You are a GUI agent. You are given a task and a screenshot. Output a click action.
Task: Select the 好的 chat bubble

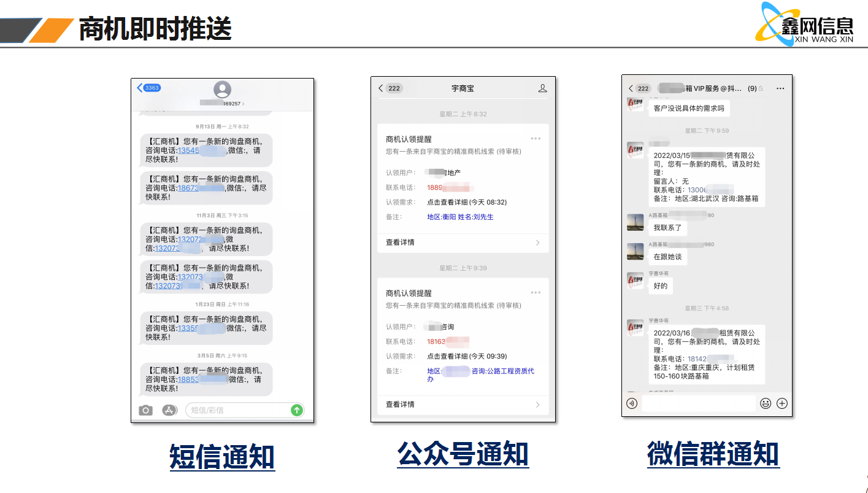click(660, 286)
